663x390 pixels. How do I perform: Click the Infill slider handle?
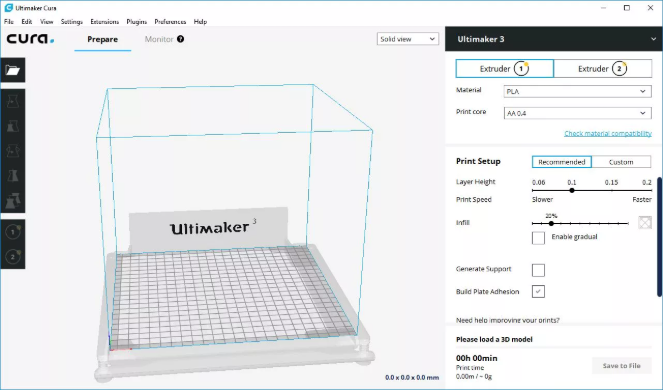[551, 223]
